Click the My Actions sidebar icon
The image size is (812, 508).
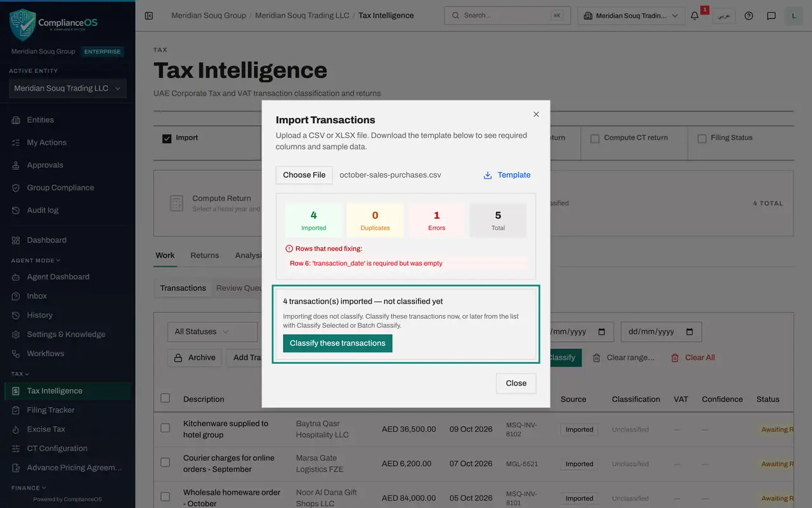tap(16, 143)
